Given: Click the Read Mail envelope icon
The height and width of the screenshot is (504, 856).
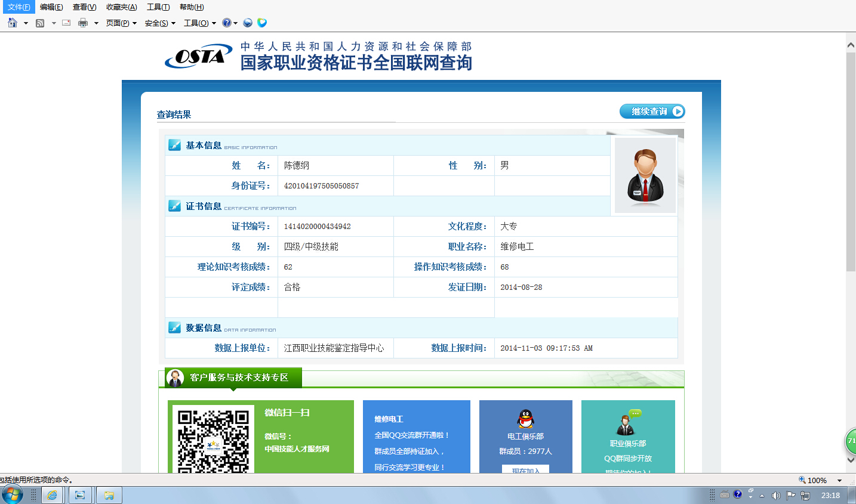Looking at the screenshot, I should 66,23.
